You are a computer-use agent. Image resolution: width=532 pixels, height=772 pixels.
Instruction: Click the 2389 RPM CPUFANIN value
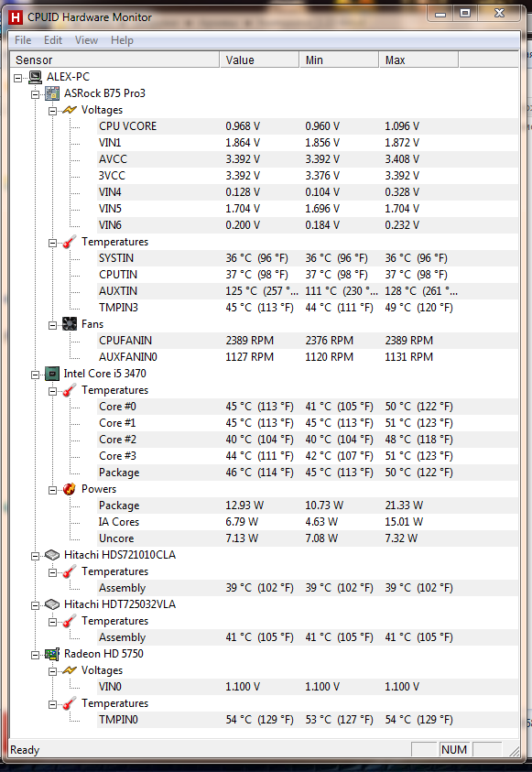click(x=249, y=341)
